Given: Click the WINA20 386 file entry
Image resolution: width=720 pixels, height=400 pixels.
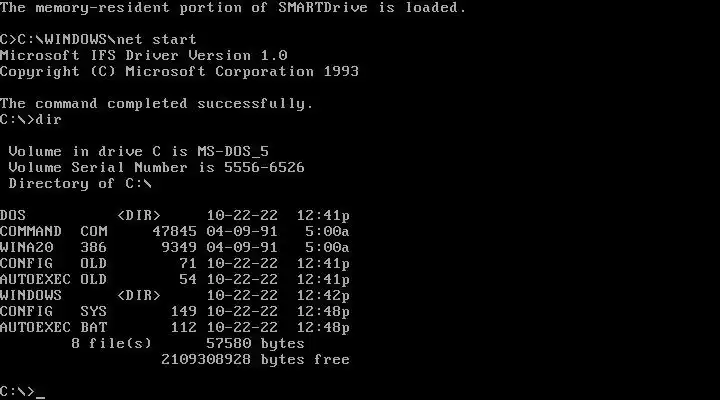Looking at the screenshot, I should pos(54,248).
